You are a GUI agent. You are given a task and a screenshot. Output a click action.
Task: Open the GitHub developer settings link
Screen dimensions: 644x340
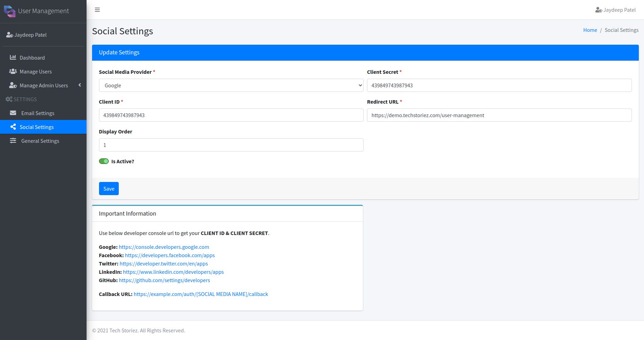[x=164, y=280]
